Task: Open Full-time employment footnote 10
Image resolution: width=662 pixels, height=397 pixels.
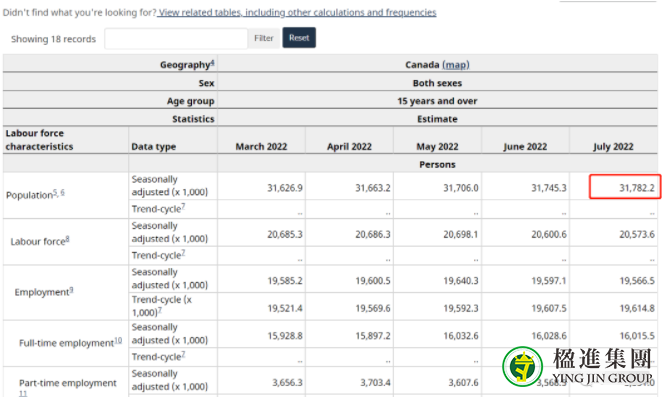Action: [118, 340]
